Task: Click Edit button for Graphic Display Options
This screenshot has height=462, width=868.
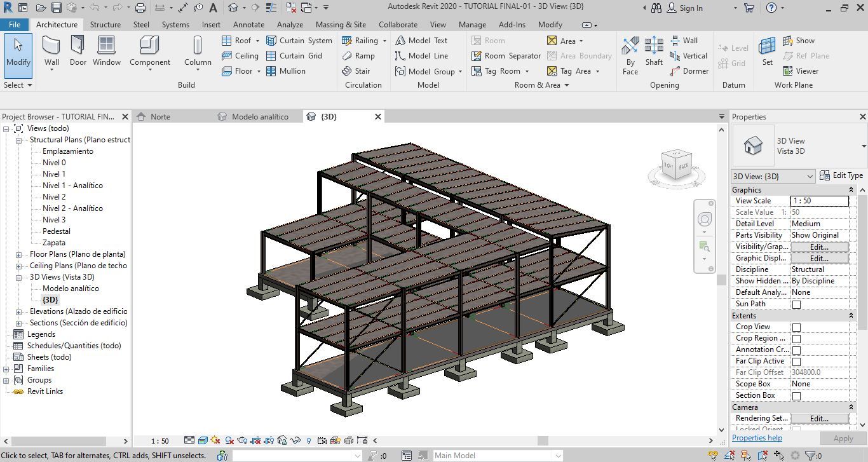Action: [x=819, y=258]
